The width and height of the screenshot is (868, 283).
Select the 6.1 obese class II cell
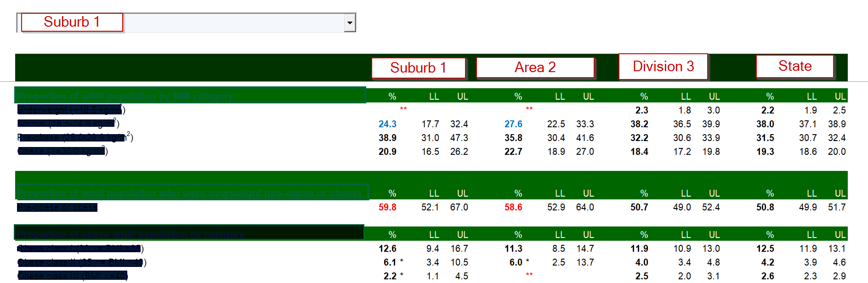point(390,262)
